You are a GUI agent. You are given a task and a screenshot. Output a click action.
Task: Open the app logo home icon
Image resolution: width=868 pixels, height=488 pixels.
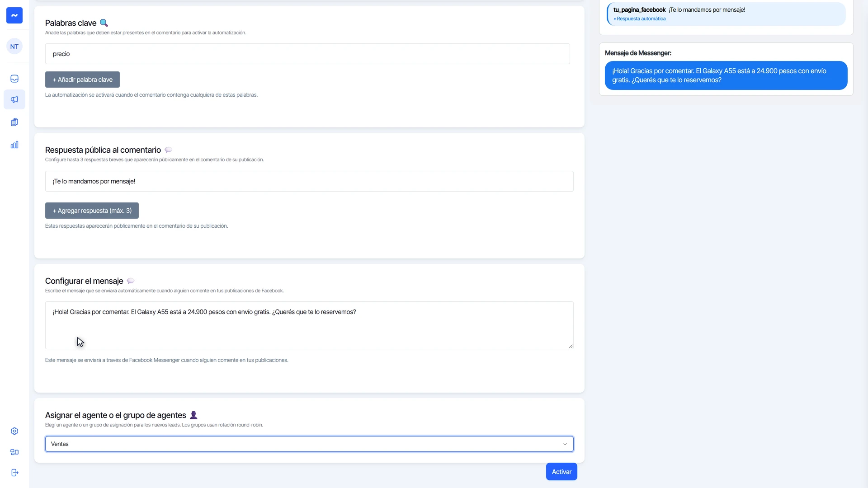[x=14, y=15]
